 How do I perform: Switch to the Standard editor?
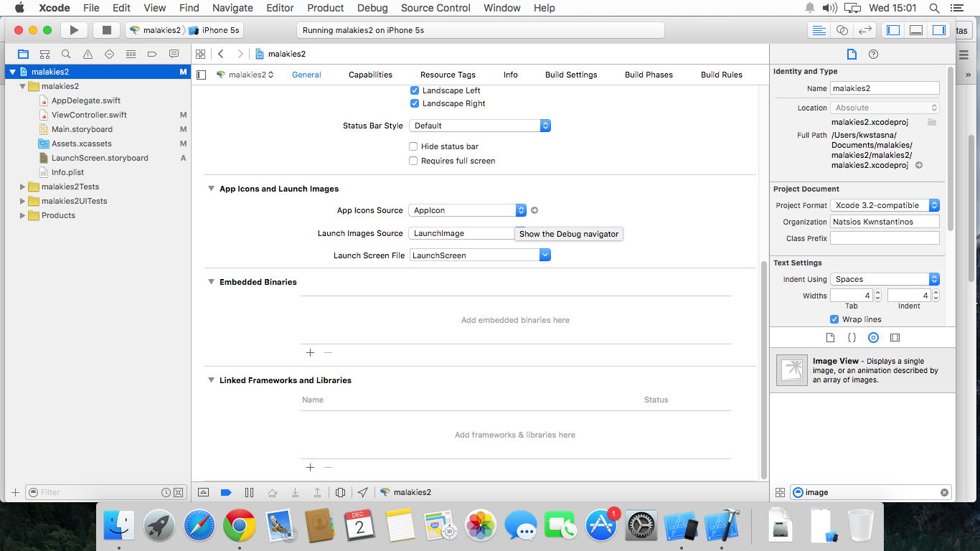click(819, 30)
